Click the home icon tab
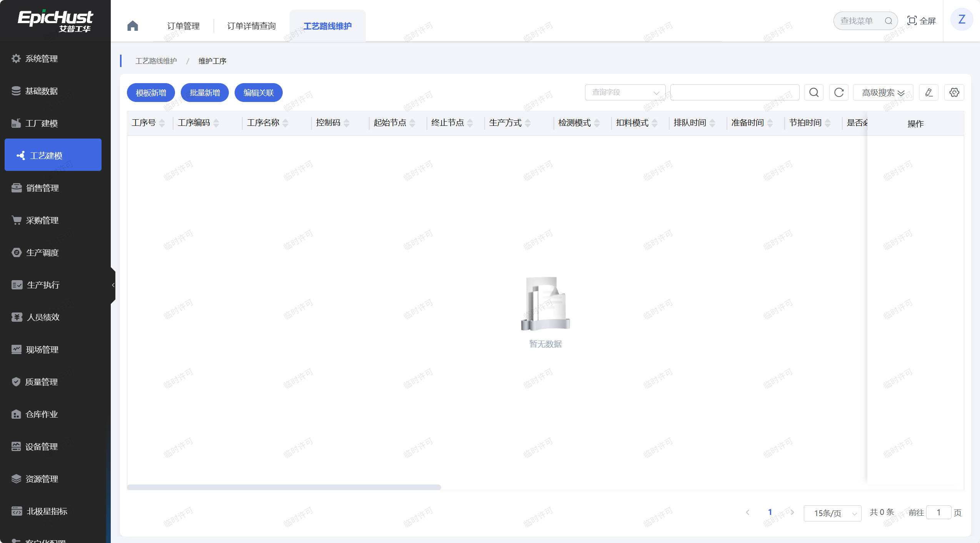This screenshot has width=980, height=543. click(x=132, y=26)
